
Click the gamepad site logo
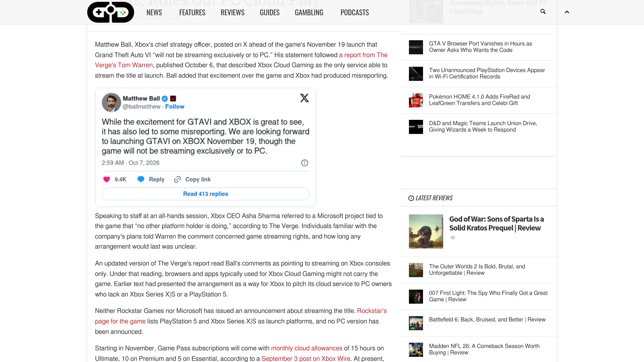110,12
